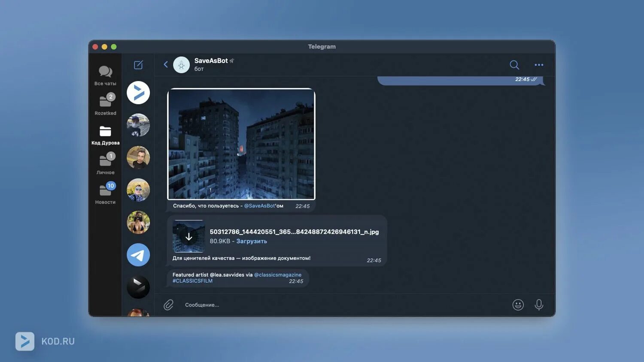Open the Telegram paper-plane chat
This screenshot has width=644, height=362.
[x=138, y=255]
